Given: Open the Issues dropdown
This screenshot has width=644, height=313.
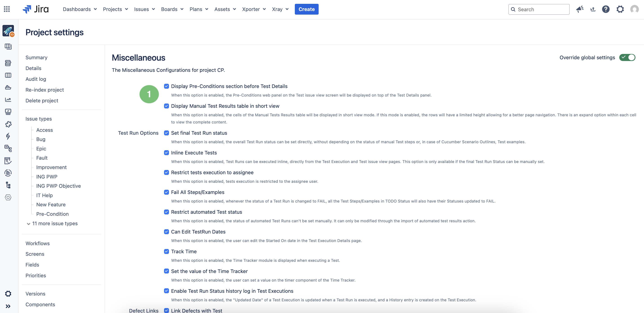Looking at the screenshot, I should (144, 9).
